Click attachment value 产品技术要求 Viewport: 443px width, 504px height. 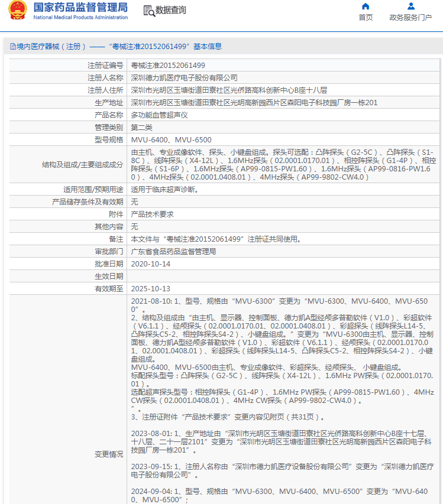(x=152, y=214)
